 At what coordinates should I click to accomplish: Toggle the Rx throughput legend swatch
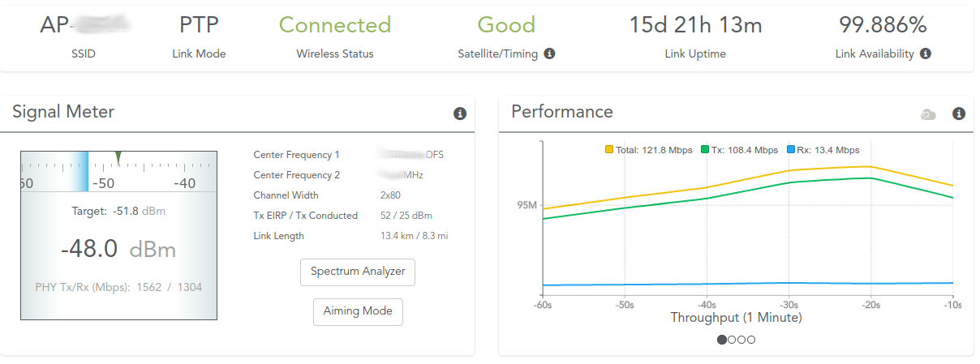(792, 150)
